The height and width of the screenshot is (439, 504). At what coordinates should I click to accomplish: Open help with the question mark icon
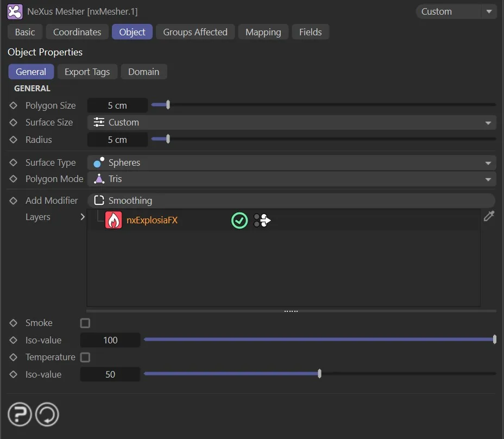pyautogui.click(x=20, y=416)
